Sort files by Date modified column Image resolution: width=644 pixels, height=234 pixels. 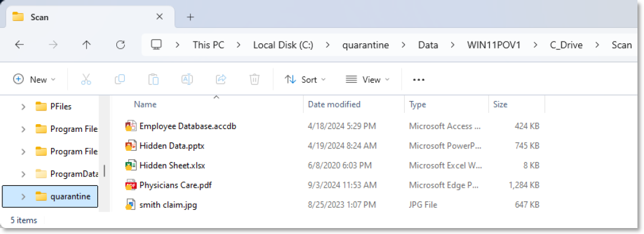334,105
